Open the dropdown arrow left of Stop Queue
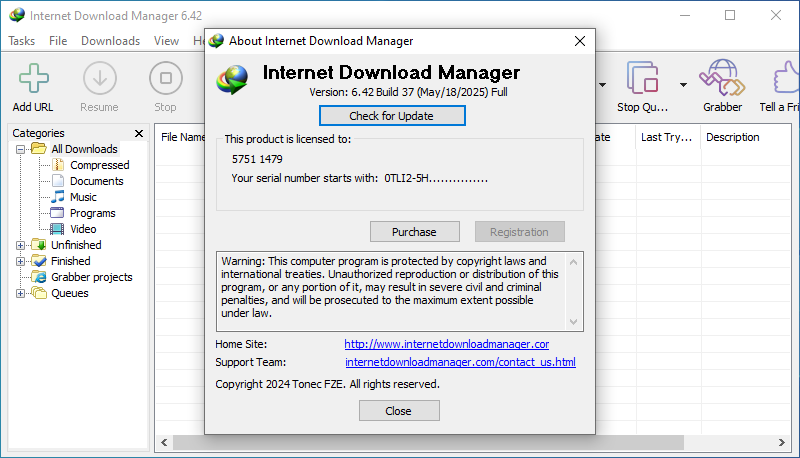 [603, 85]
